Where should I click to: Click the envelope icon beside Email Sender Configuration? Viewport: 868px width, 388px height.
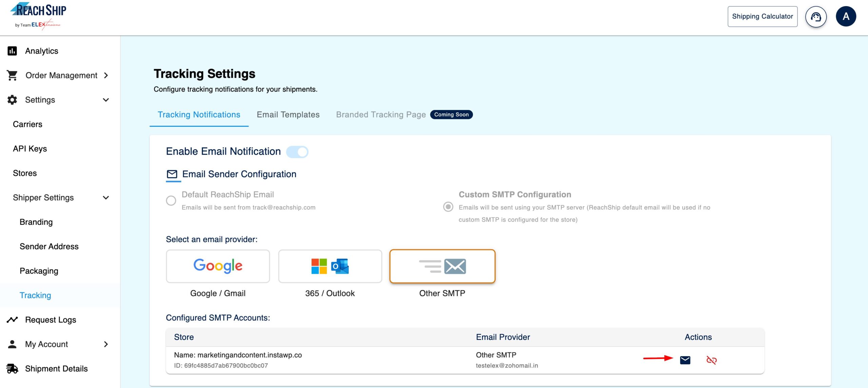[172, 174]
